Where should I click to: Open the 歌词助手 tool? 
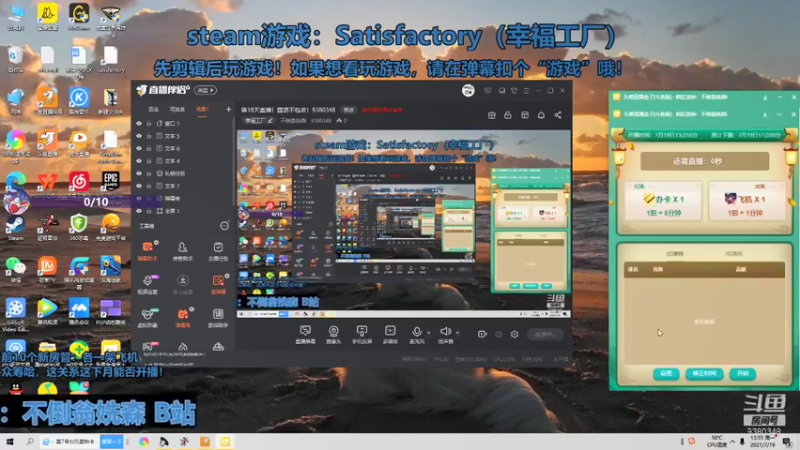point(218,317)
